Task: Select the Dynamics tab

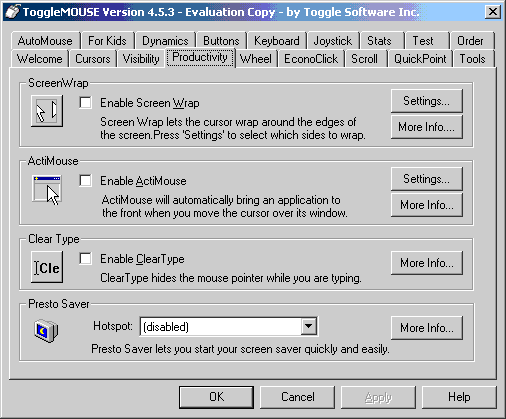Action: 165,41
